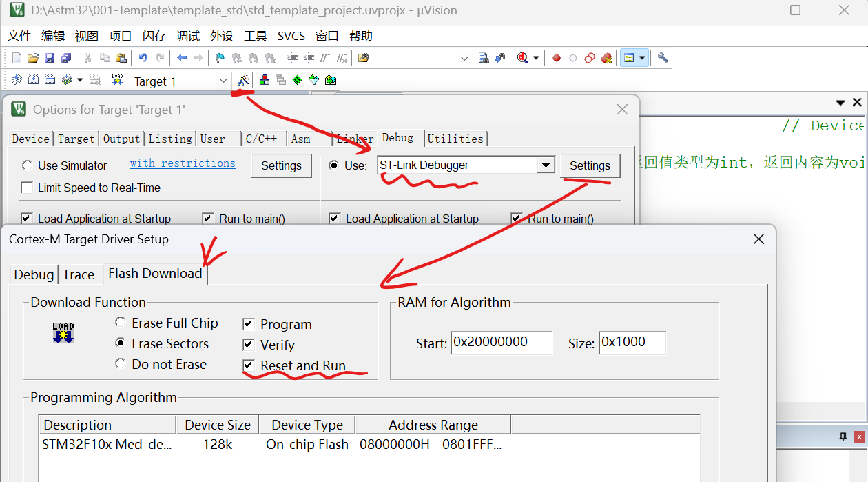Build the target files

(33, 80)
